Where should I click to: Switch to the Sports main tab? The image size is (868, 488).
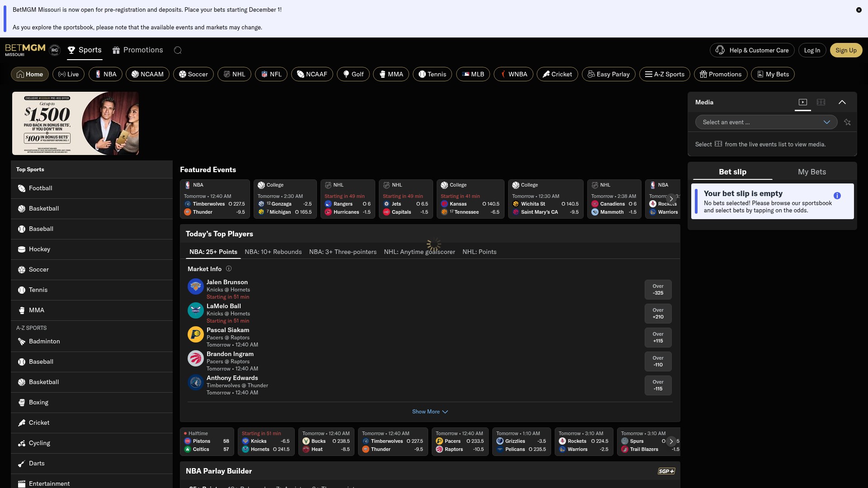[85, 50]
